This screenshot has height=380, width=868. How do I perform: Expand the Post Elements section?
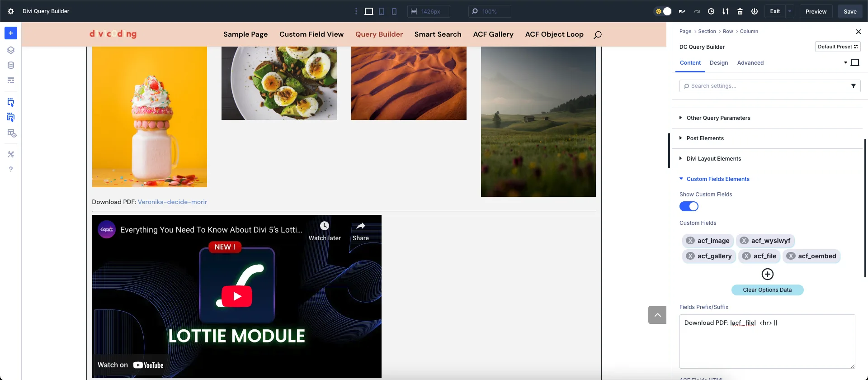(705, 138)
